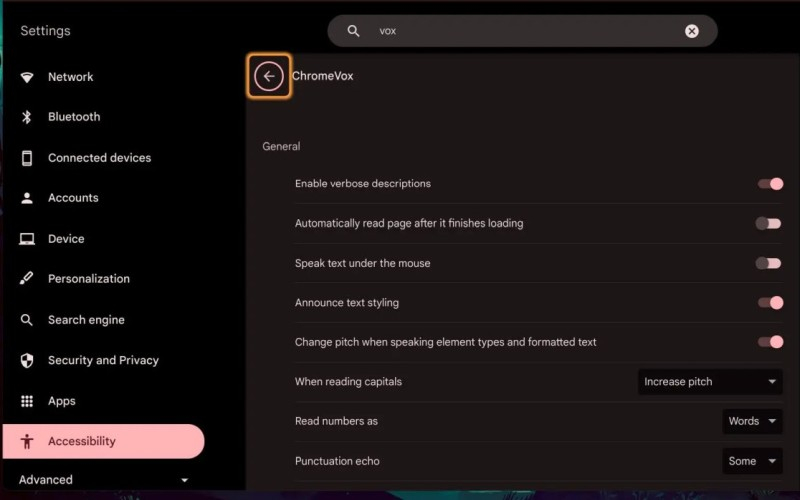
Task: Click the Apps grid icon
Action: click(x=27, y=401)
